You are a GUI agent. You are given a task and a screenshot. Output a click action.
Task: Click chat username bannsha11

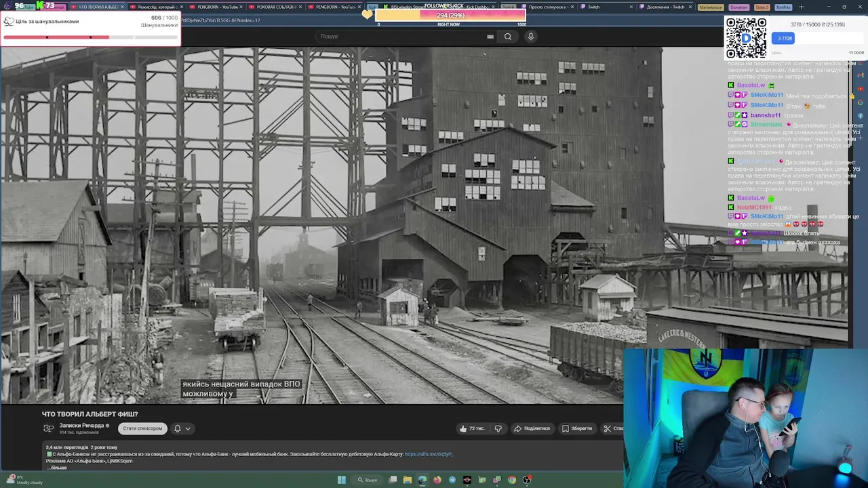766,115
